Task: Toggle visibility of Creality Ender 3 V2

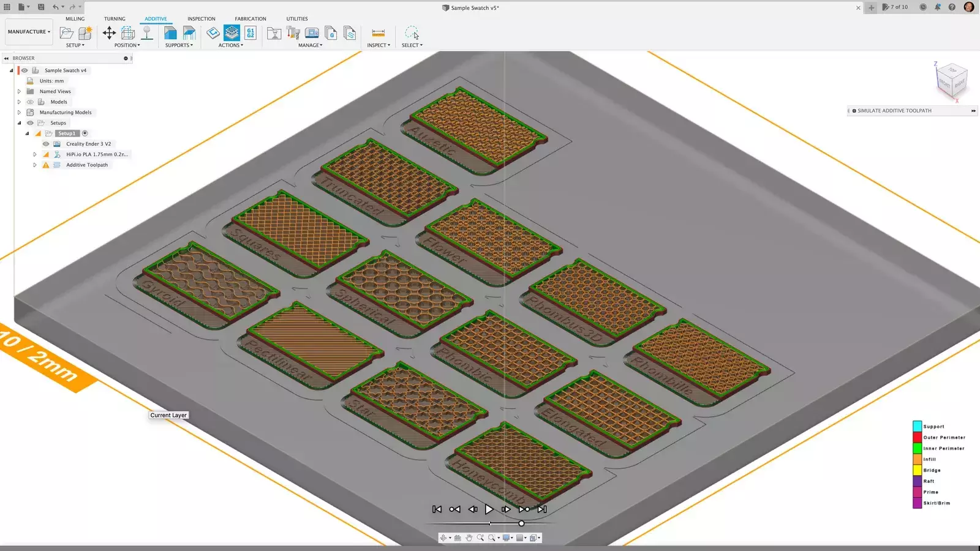Action: (46, 144)
